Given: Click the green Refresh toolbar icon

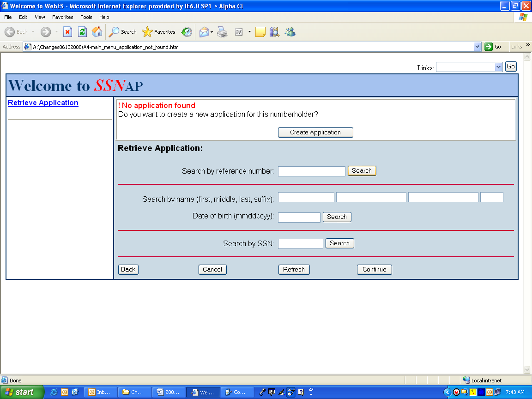Looking at the screenshot, I should pos(82,32).
